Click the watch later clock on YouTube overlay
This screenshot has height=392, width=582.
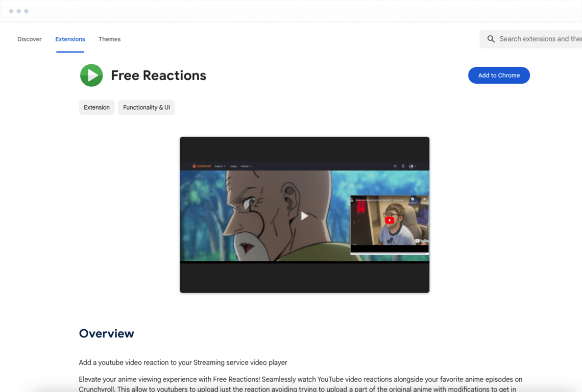[x=413, y=199]
